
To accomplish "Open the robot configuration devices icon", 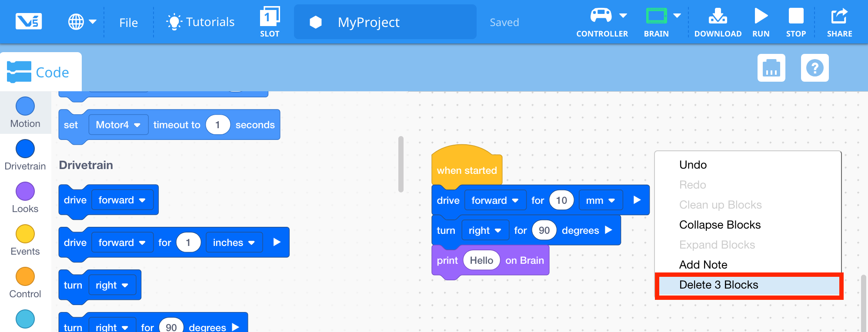I will [771, 68].
